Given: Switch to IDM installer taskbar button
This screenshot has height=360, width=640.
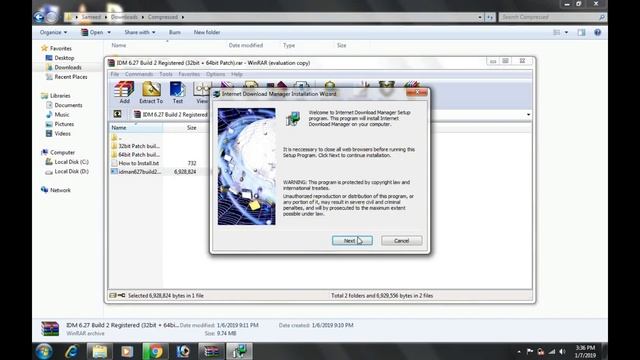Looking at the screenshot, I should 240,351.
